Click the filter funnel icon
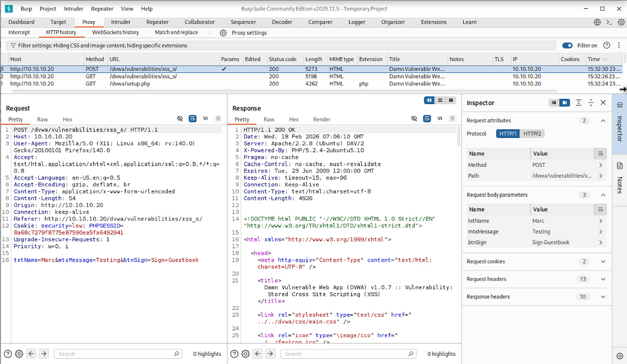The image size is (627, 364). 13,46
